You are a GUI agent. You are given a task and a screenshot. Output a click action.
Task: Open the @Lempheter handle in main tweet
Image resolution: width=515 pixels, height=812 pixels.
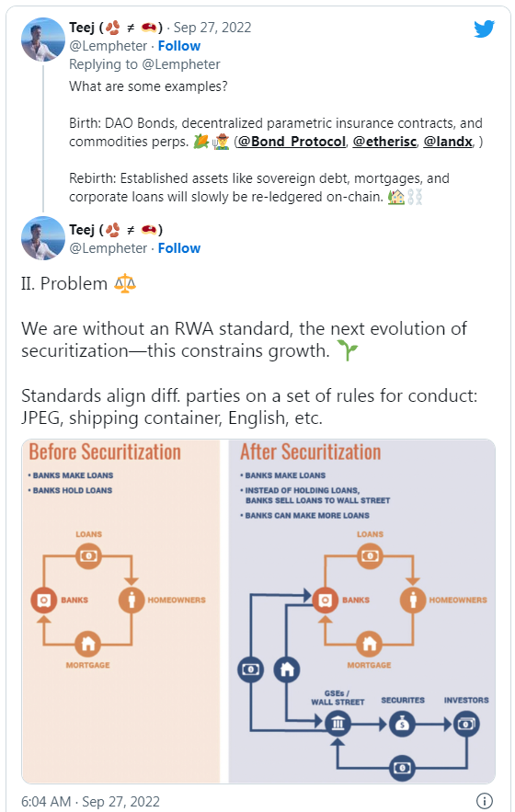click(x=109, y=248)
